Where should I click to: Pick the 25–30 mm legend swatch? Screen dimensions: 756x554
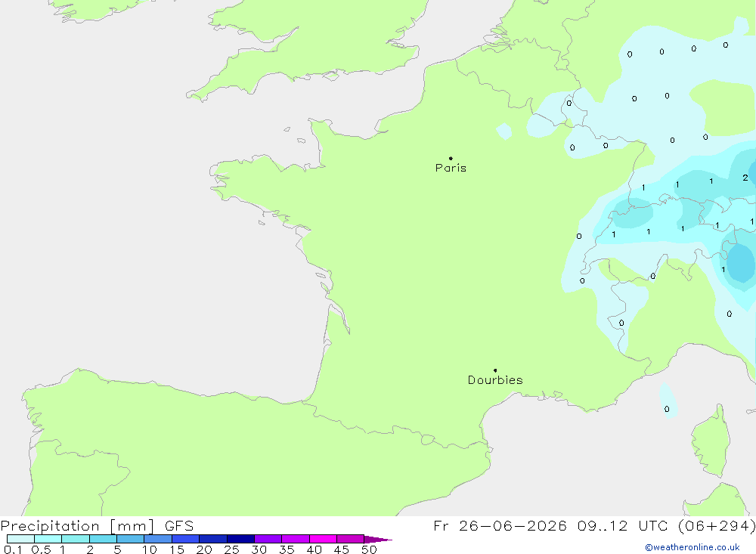click(240, 539)
